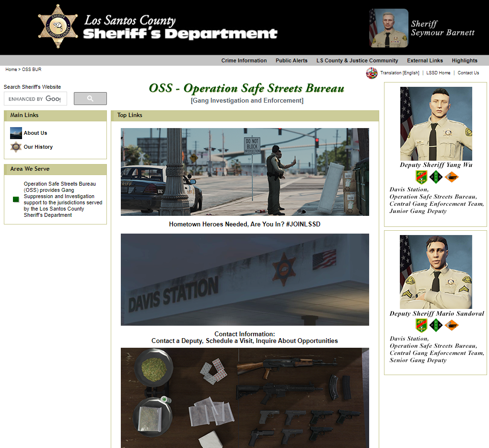The width and height of the screenshot is (489, 448).
Task: Click the OSS Operation Safe Streets Bureau heading
Action: [247, 88]
